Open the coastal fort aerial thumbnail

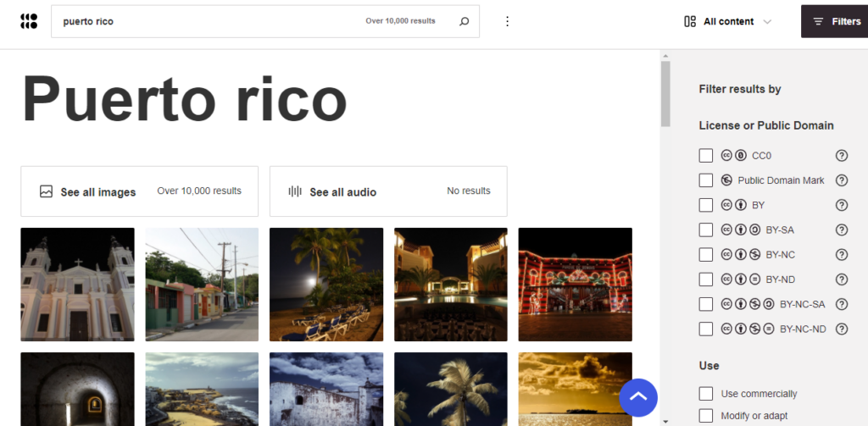(202, 389)
